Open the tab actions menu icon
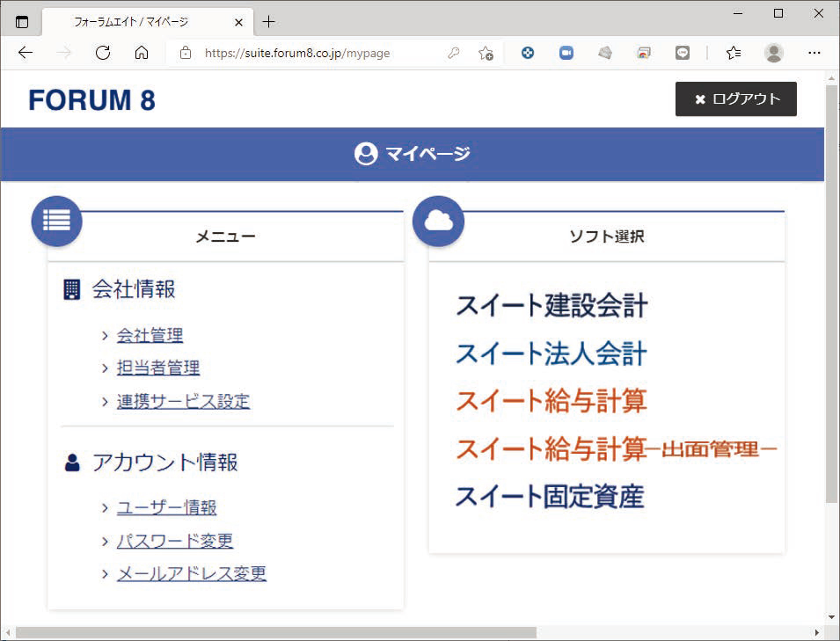840x641 pixels. pos(22,22)
